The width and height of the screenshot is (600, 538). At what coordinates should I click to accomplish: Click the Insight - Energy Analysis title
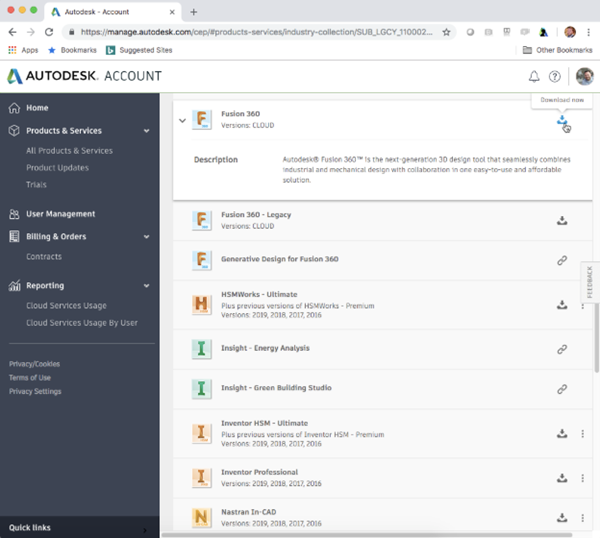pyautogui.click(x=265, y=348)
